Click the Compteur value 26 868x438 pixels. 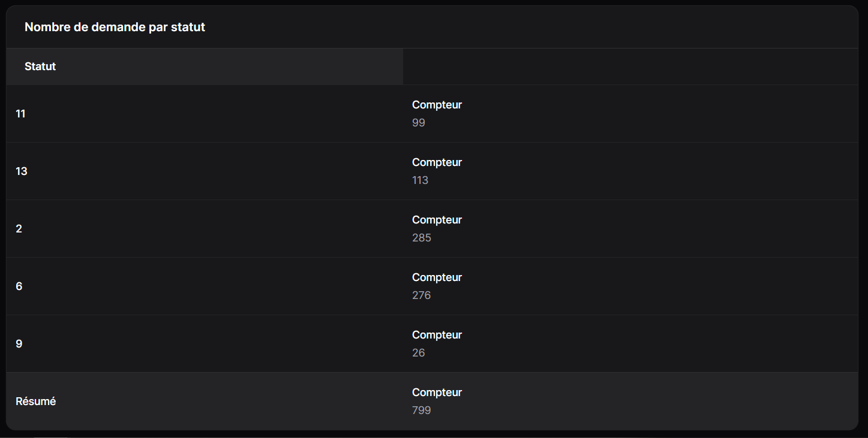pyautogui.click(x=419, y=353)
